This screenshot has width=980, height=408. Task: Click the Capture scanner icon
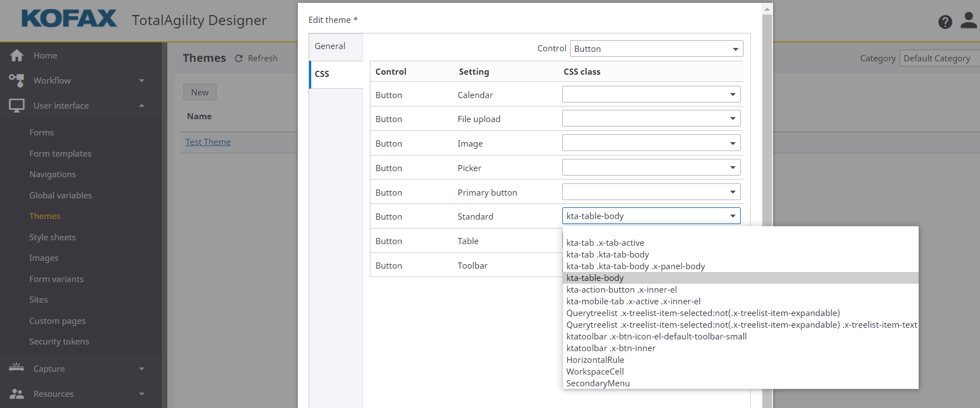[x=17, y=368]
